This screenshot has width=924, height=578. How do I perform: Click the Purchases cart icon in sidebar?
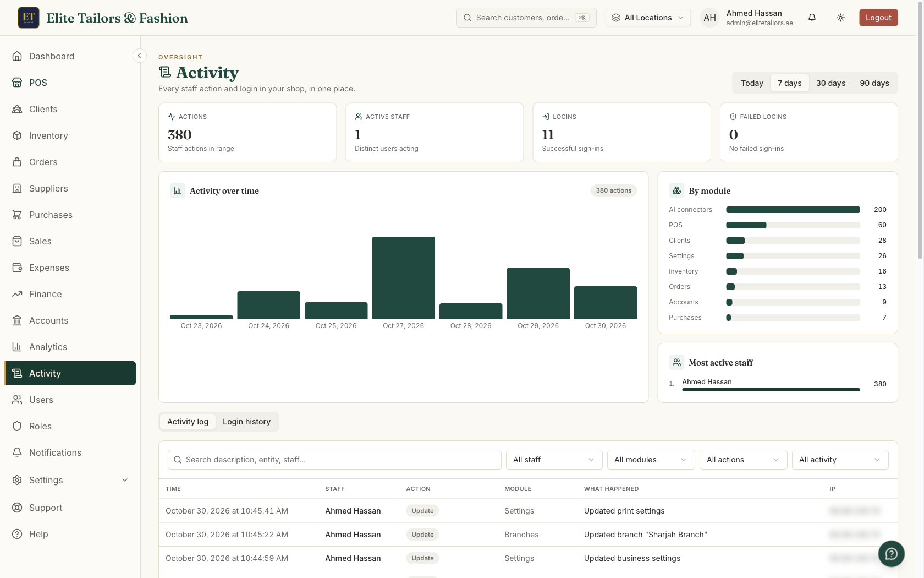[17, 215]
